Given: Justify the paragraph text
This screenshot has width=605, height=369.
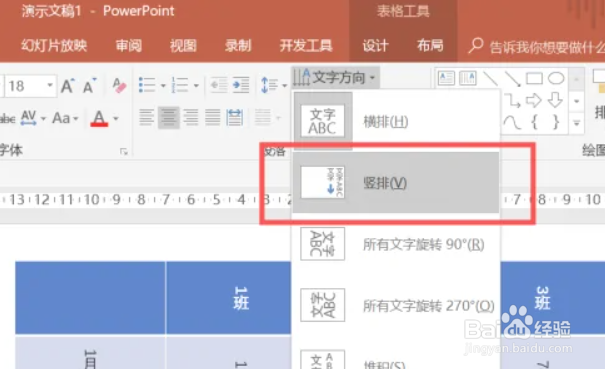Looking at the screenshot, I should pos(213,117).
